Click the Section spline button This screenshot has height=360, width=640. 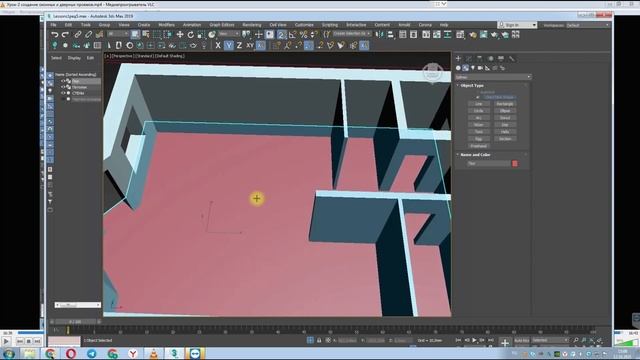pos(505,139)
